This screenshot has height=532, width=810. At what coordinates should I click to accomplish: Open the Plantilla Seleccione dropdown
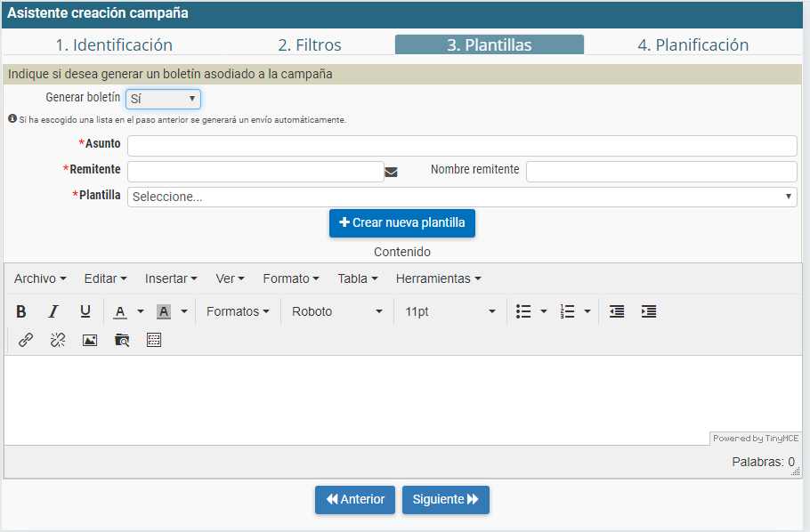point(462,197)
